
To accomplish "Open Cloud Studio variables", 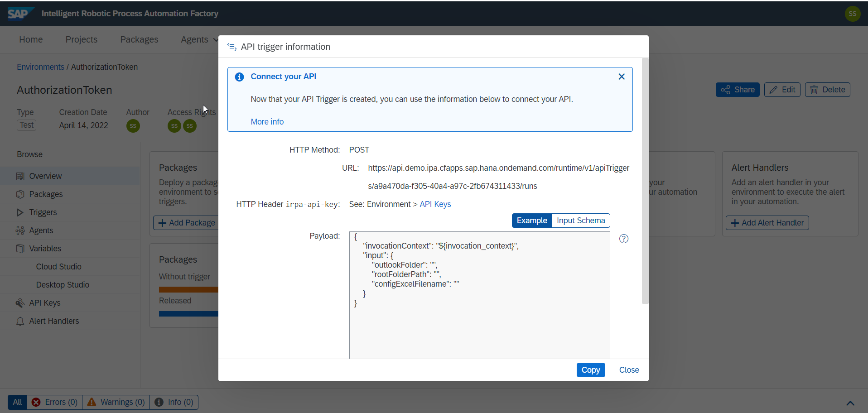I will pos(70,267).
